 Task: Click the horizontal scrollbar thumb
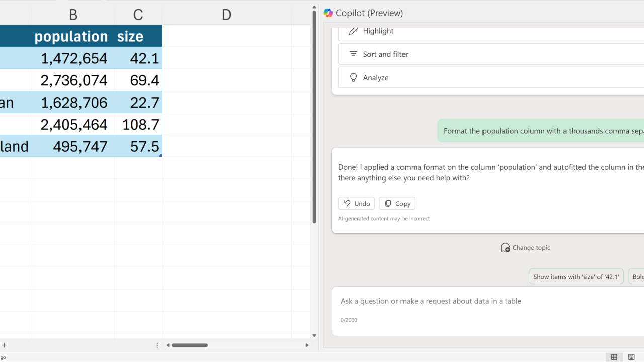pyautogui.click(x=190, y=345)
